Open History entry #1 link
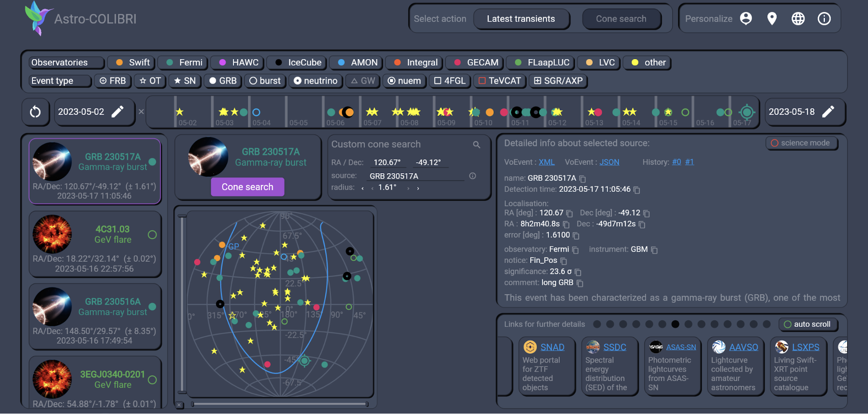Screen dimensions: 868x414 click(x=690, y=162)
